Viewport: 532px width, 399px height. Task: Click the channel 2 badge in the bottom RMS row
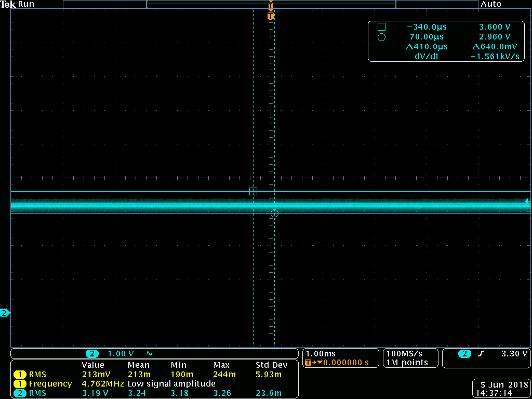click(20, 394)
